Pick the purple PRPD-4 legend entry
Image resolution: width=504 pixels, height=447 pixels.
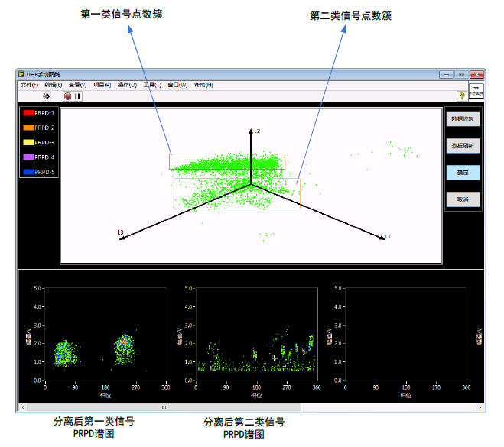point(28,157)
